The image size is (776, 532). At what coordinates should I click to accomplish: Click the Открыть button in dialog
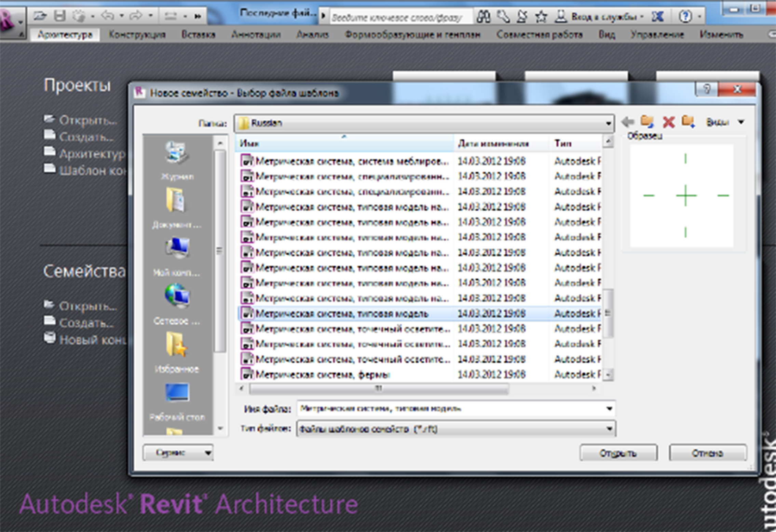(618, 453)
